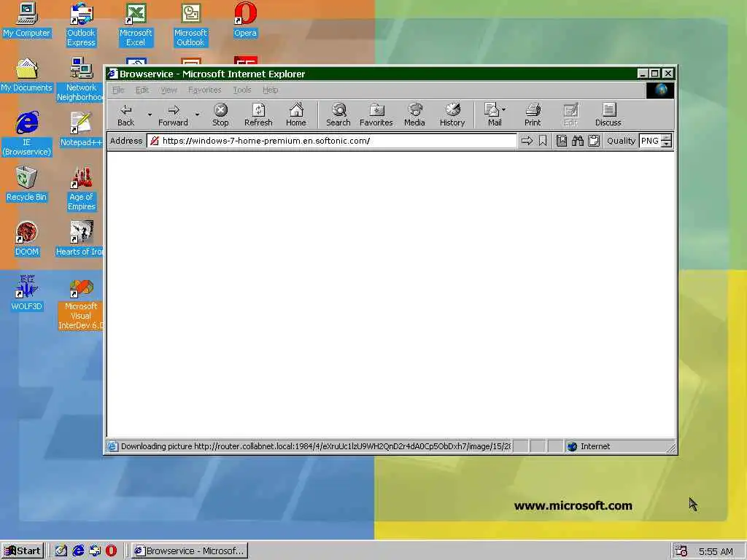
Task: Select the Microsoft Outlook desktop icon
Action: click(x=190, y=25)
